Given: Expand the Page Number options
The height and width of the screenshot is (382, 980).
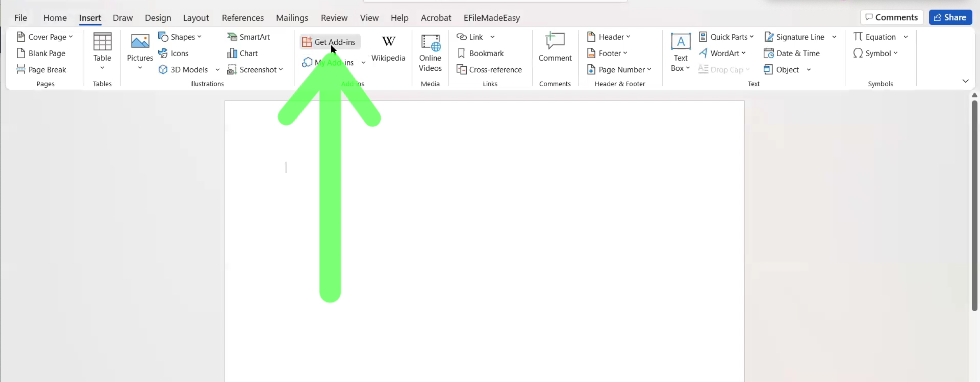Looking at the screenshot, I should pos(619,70).
